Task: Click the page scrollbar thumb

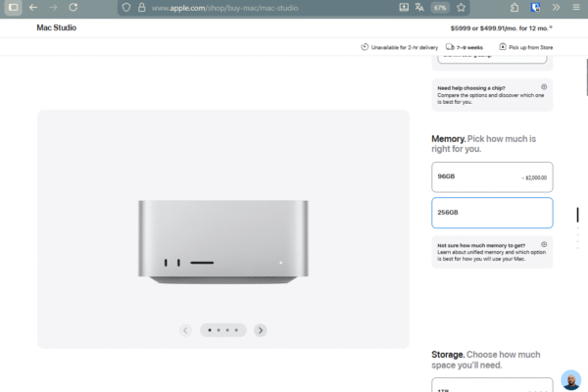Action: click(586, 76)
